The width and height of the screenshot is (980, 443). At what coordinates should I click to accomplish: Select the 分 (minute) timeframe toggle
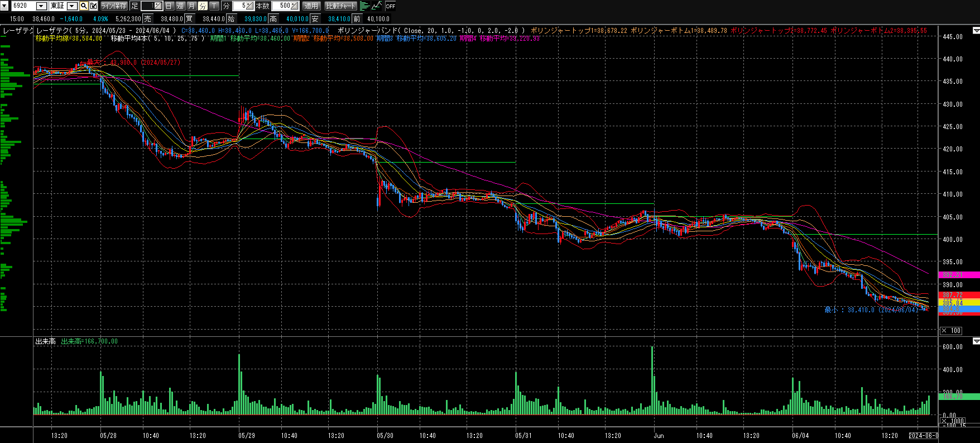tap(203, 6)
